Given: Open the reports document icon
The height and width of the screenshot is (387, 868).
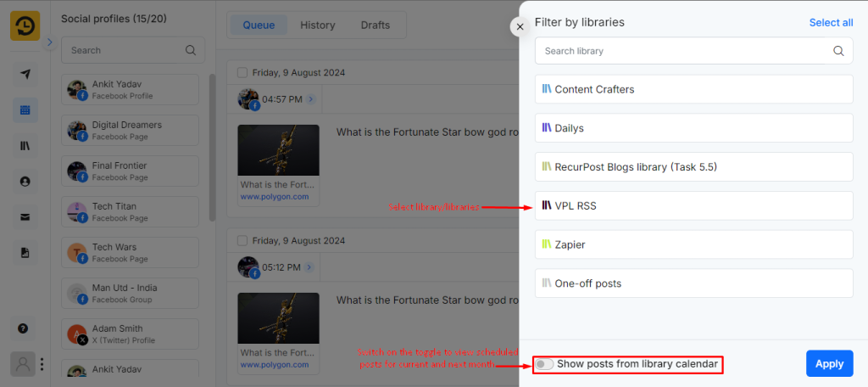Looking at the screenshot, I should pos(25,253).
